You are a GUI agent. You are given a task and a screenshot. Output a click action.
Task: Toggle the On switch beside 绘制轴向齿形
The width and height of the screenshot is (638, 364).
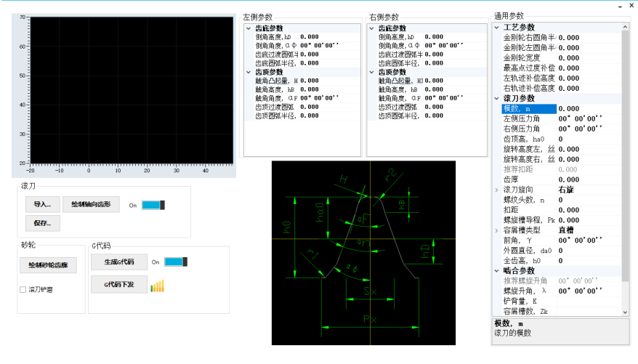tap(154, 206)
